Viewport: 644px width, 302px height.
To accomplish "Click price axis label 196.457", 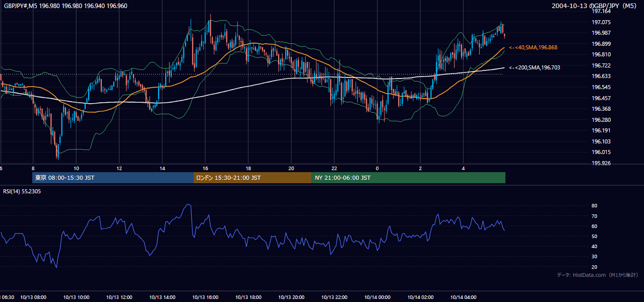I will [602, 98].
